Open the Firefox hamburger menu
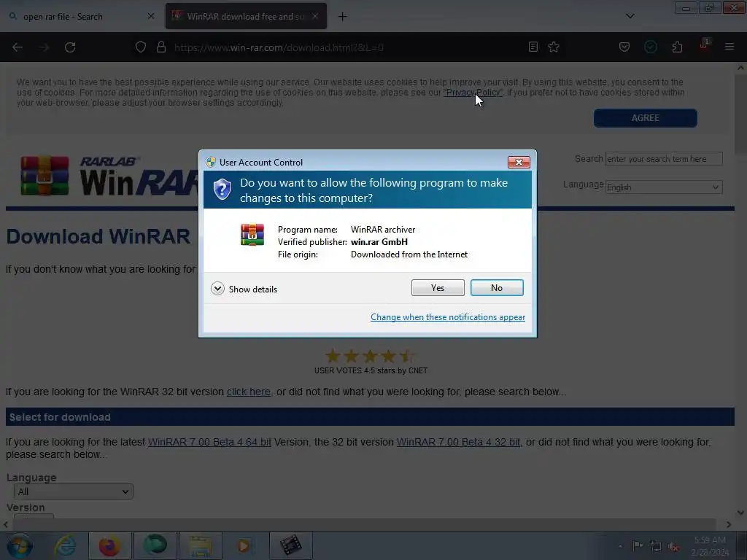Viewport: 747px width, 560px height. [729, 47]
